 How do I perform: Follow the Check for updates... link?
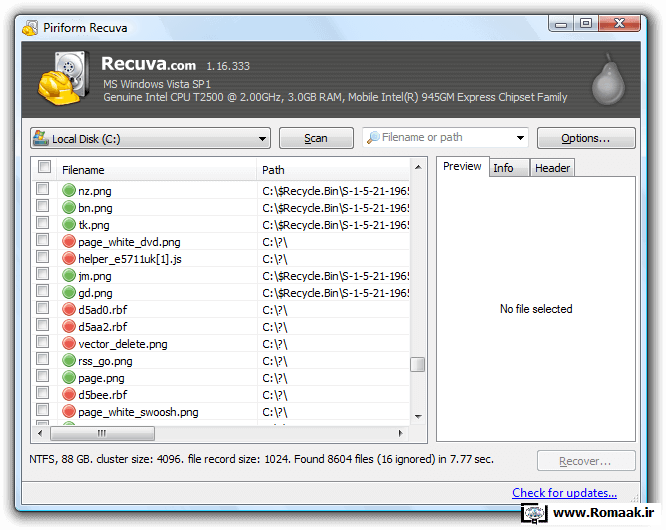click(564, 493)
